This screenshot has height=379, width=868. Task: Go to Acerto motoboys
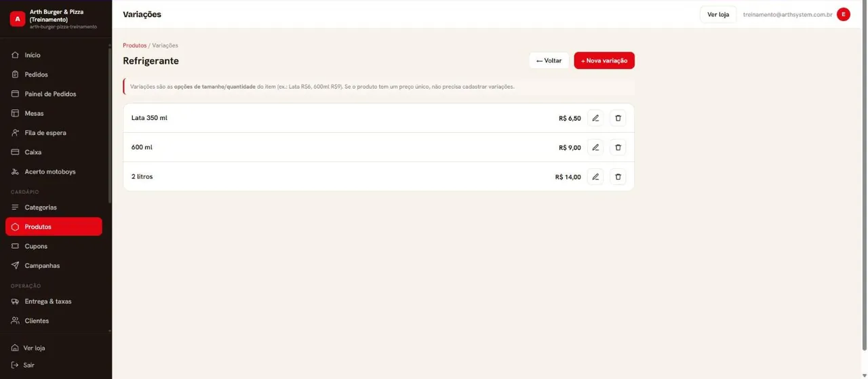click(54, 172)
